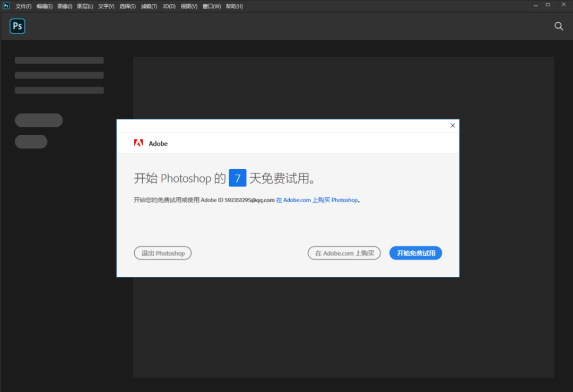
Task: Follow the 在 Adobe.com 上购买 Photoshop link
Action: [317, 200]
